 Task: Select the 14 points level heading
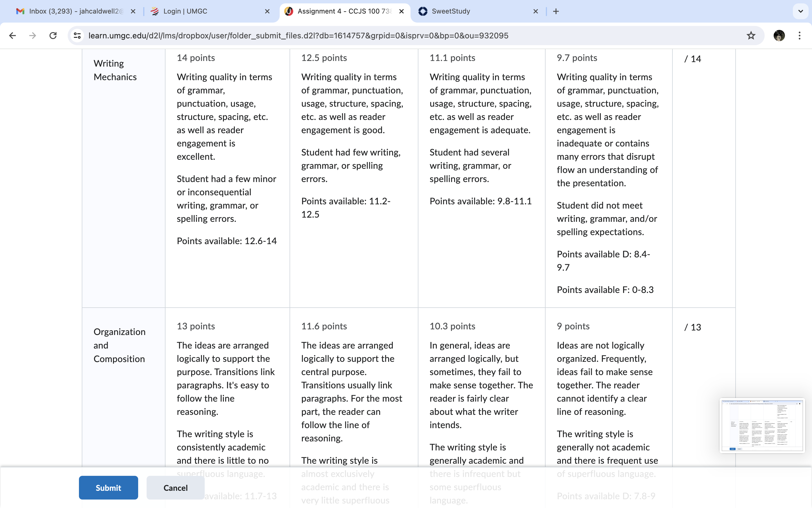click(x=196, y=58)
